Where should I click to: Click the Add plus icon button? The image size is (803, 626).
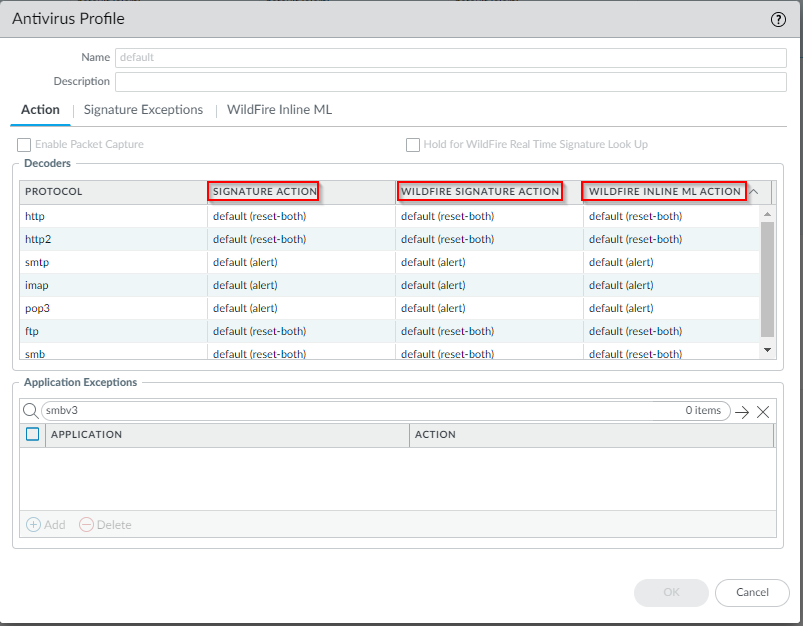(x=33, y=525)
